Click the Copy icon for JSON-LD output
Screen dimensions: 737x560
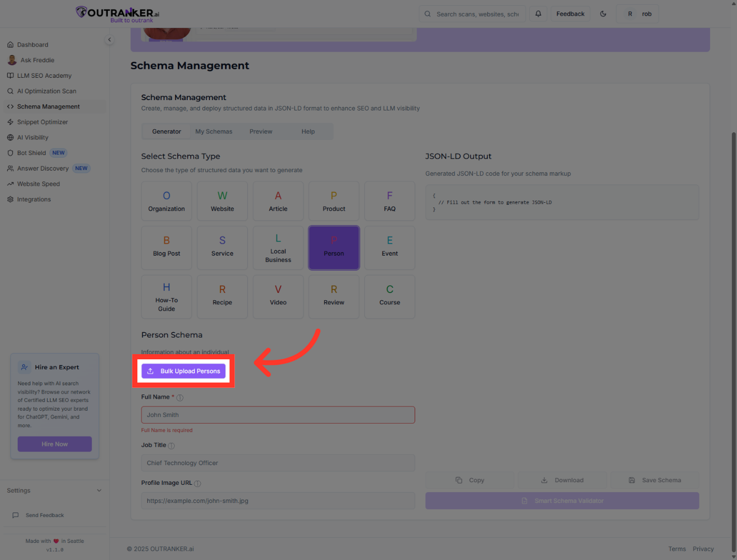pos(458,480)
